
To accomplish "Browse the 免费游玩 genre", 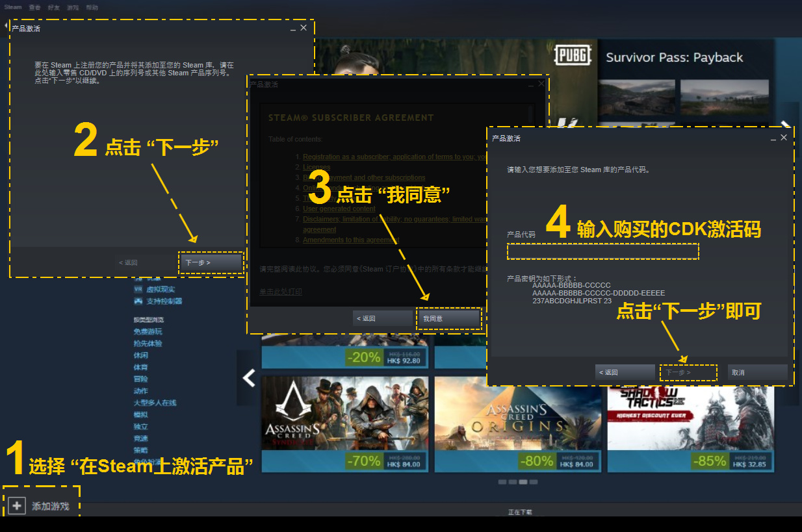I will (148, 331).
